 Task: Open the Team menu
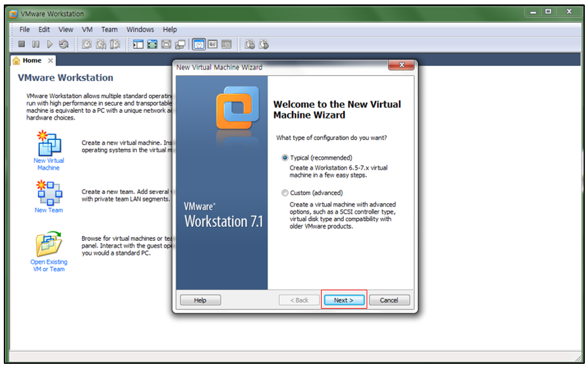(109, 29)
